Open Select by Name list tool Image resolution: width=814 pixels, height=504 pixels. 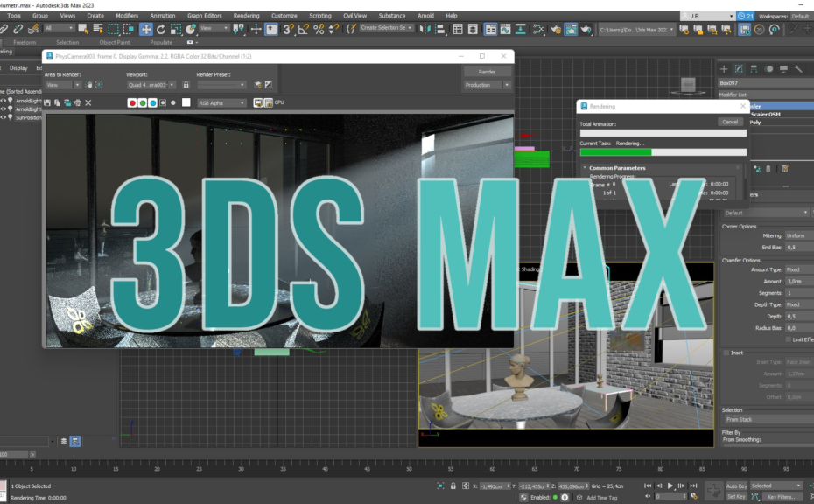98,29
